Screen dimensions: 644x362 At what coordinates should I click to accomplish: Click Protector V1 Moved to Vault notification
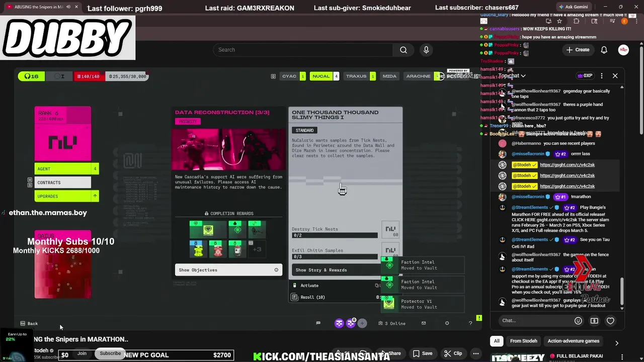coord(423,304)
